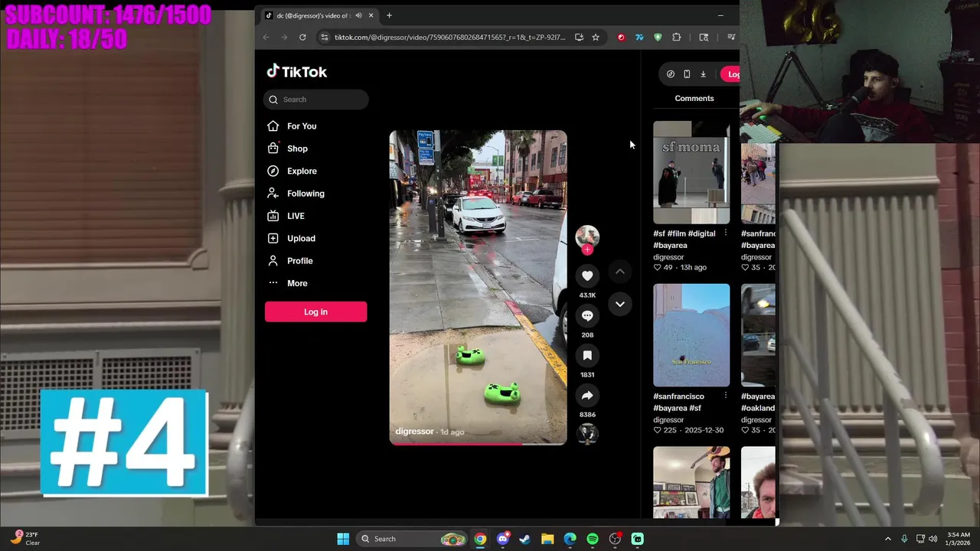Click the install app icon in address bar
The width and height of the screenshot is (980, 551).
point(579,37)
